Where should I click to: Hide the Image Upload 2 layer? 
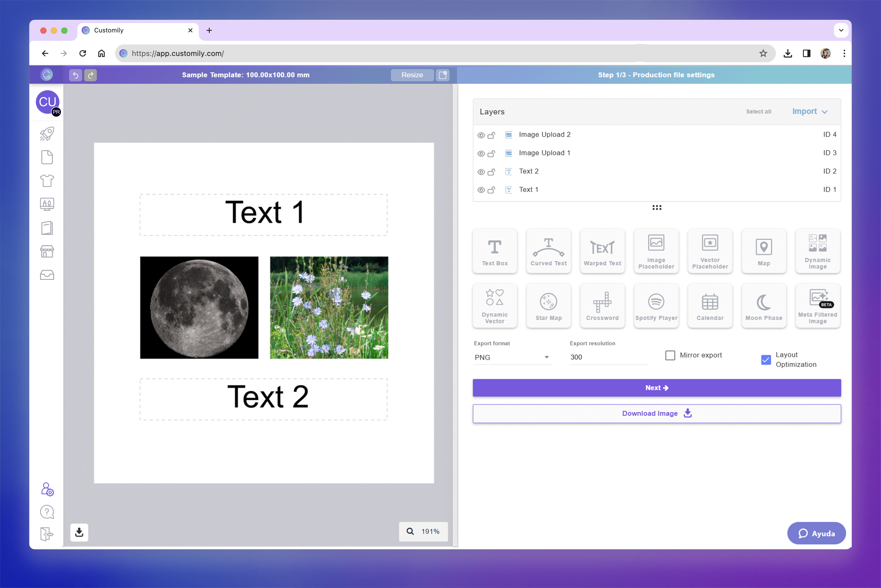coord(481,135)
